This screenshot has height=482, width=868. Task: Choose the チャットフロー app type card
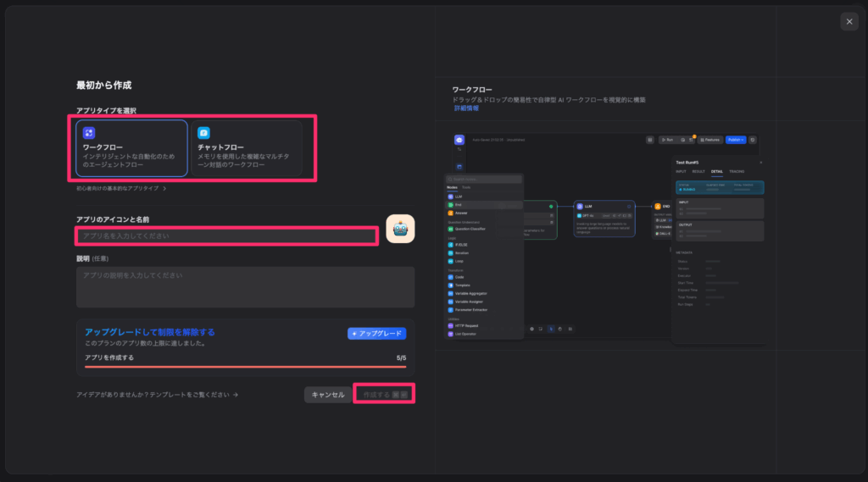tap(246, 147)
